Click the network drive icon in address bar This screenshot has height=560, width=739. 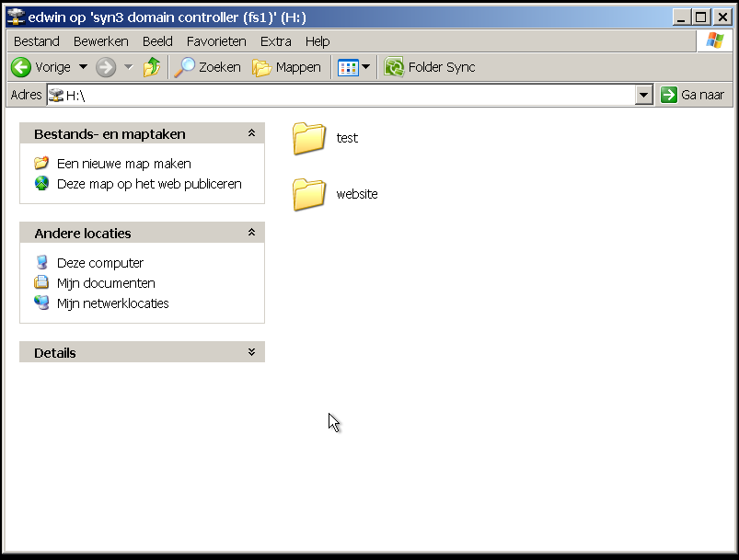coord(56,95)
